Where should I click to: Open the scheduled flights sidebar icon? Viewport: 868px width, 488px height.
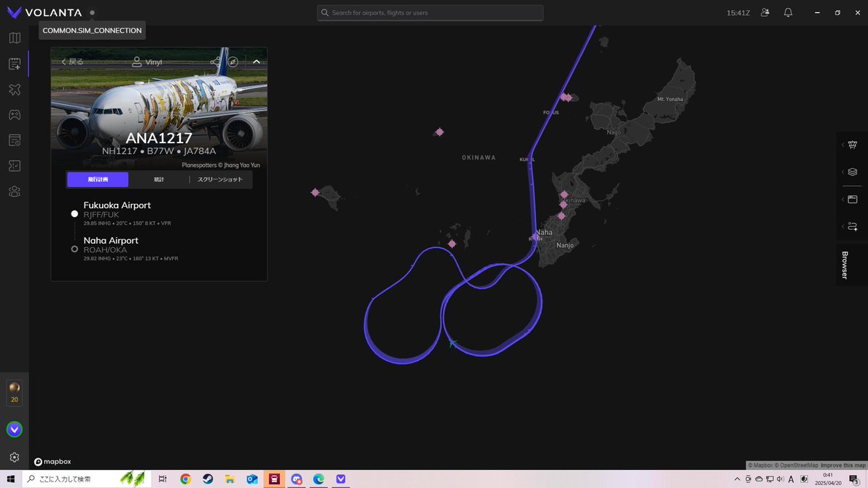pos(14,140)
